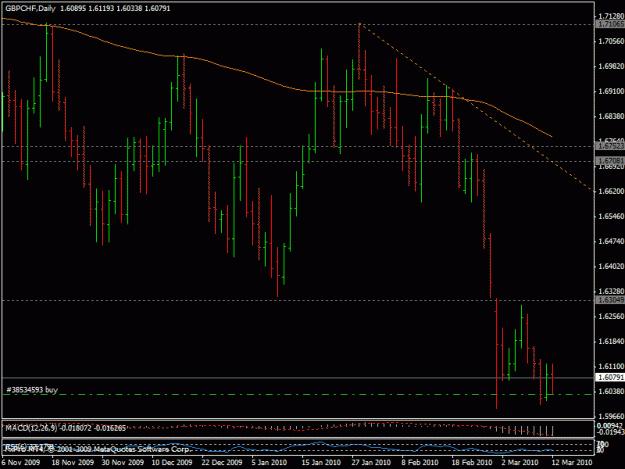Select the current price label 1.60791
This screenshot has width=625, height=469.
(610, 377)
